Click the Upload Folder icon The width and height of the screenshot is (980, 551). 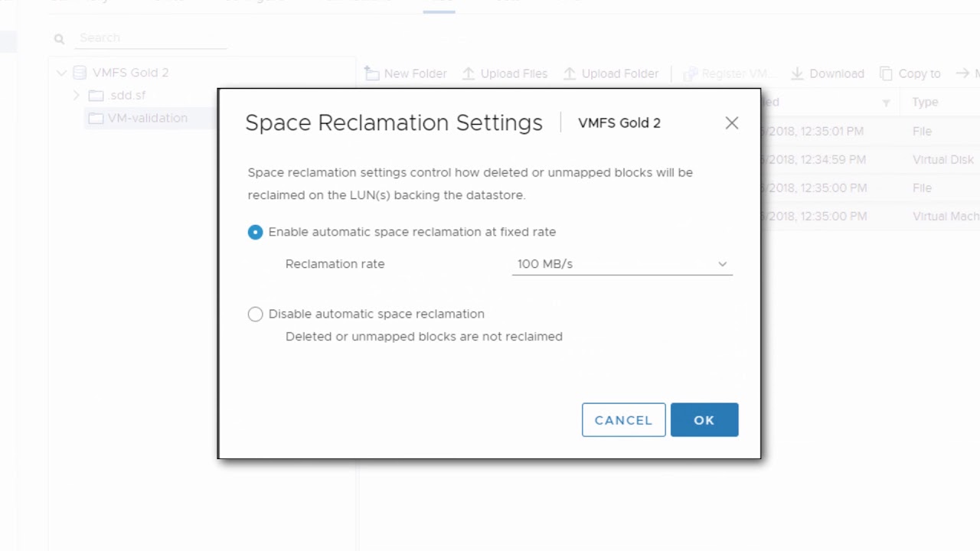[x=570, y=73]
